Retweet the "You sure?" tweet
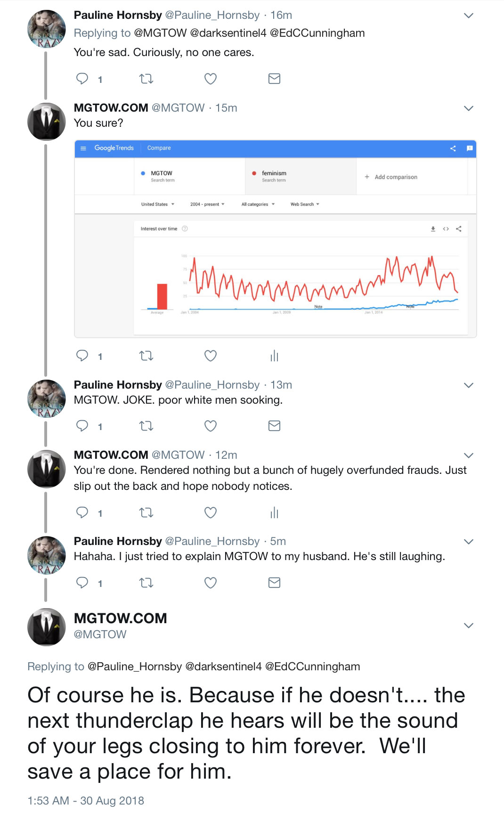The image size is (504, 813). [x=146, y=356]
